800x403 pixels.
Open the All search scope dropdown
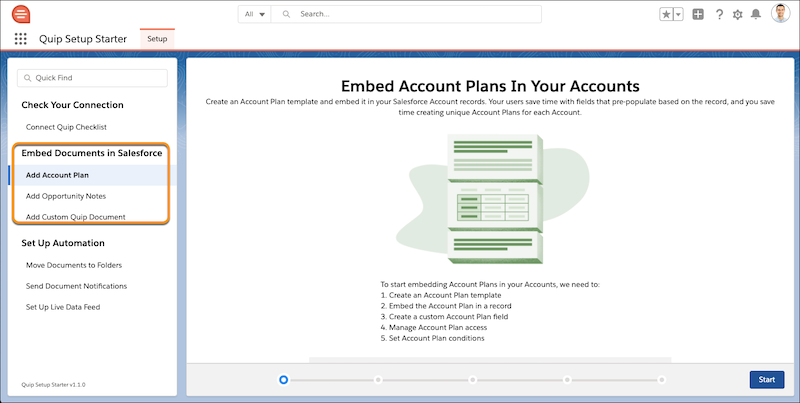point(255,14)
